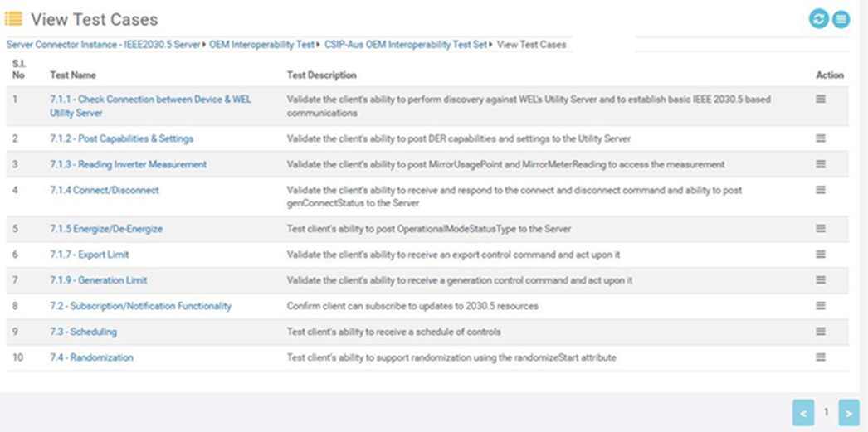Screen dimensions: 868x432
Task: Open action menu for Subscription/Notification test
Action: (821, 306)
